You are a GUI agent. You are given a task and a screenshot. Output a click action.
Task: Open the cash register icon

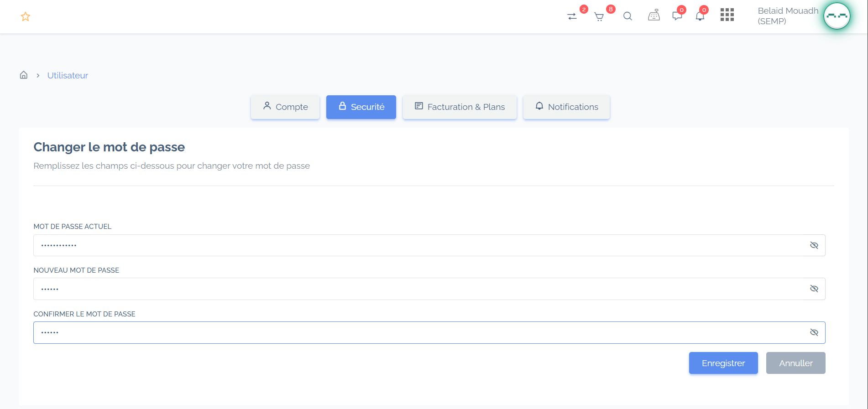point(654,16)
